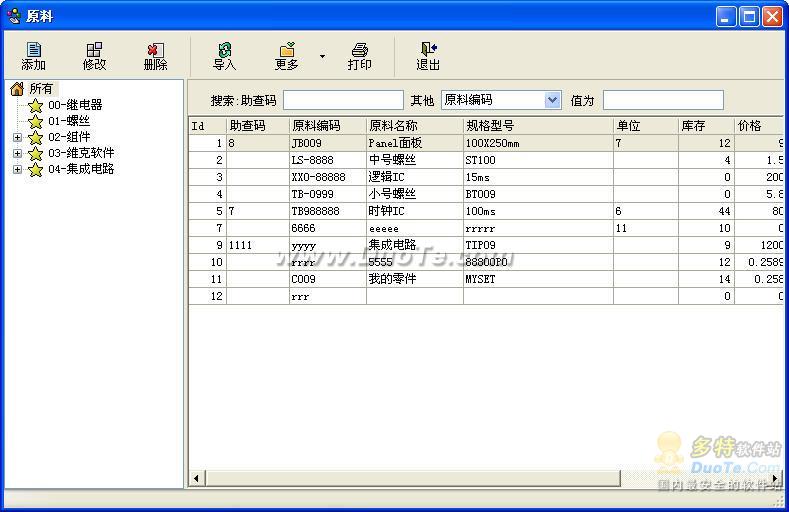
Task: Maximize the 原料 window
Action: point(749,17)
